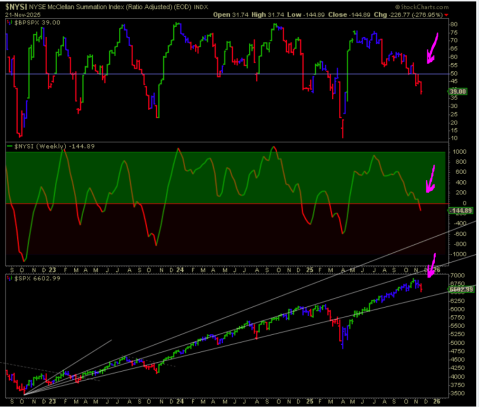Click the Close -144.89 header value

pyautogui.click(x=350, y=15)
